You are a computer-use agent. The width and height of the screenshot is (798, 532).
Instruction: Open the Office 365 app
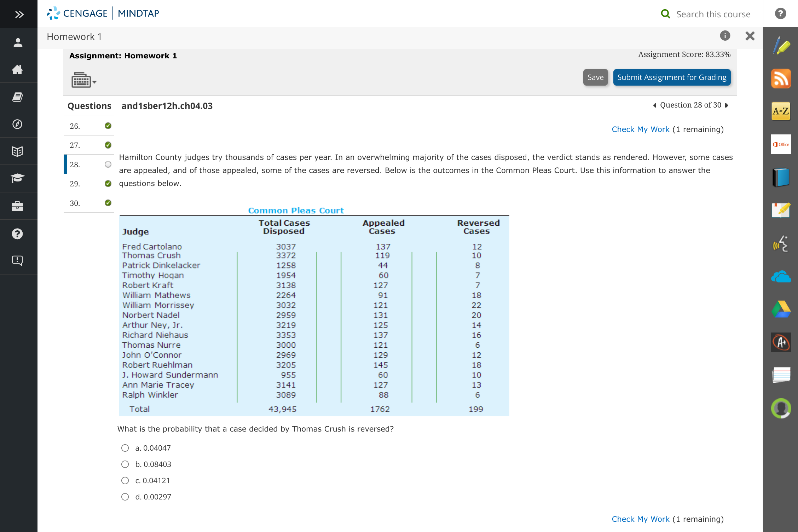pyautogui.click(x=781, y=144)
